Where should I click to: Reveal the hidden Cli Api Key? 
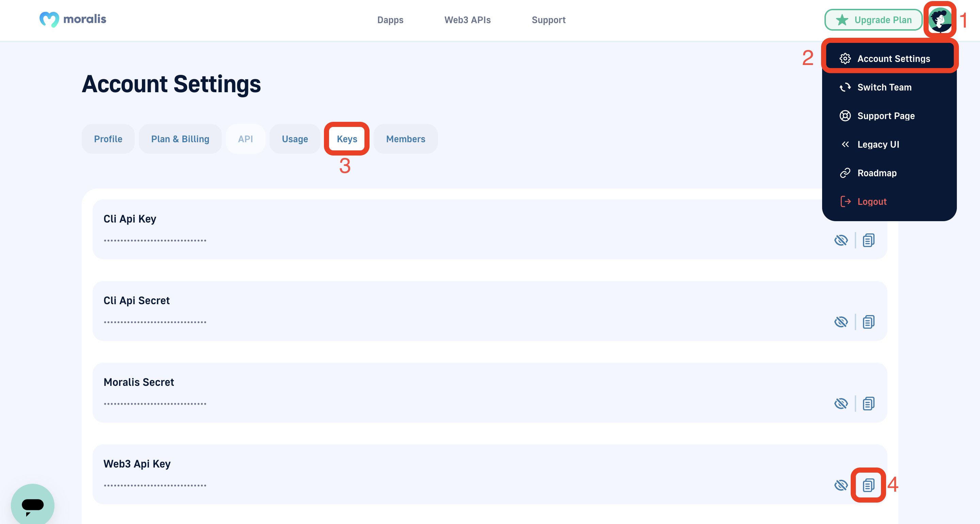coord(841,240)
